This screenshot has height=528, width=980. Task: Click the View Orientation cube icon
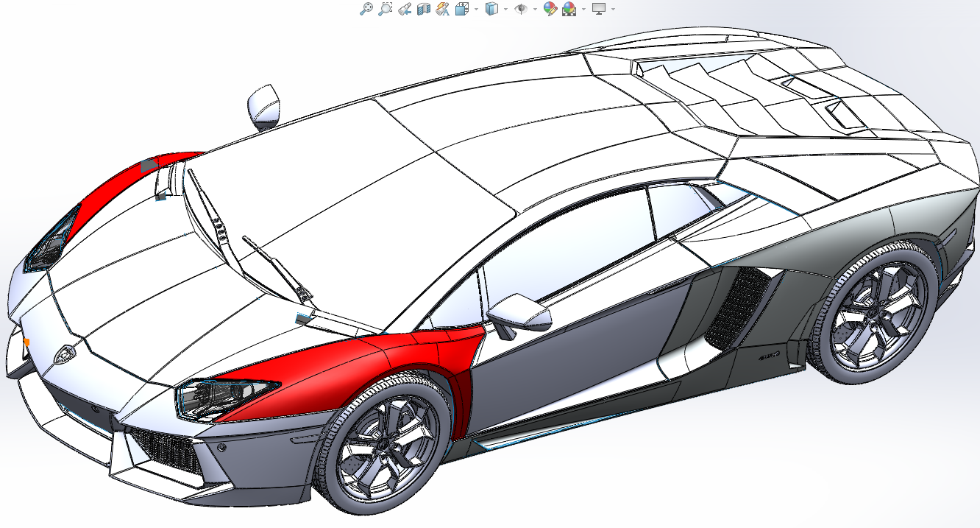[x=463, y=9]
